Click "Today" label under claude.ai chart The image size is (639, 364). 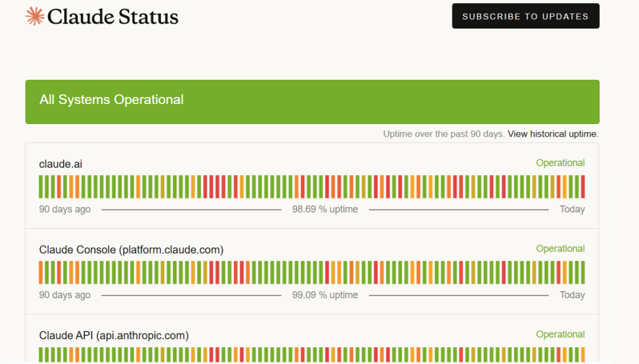click(x=572, y=209)
